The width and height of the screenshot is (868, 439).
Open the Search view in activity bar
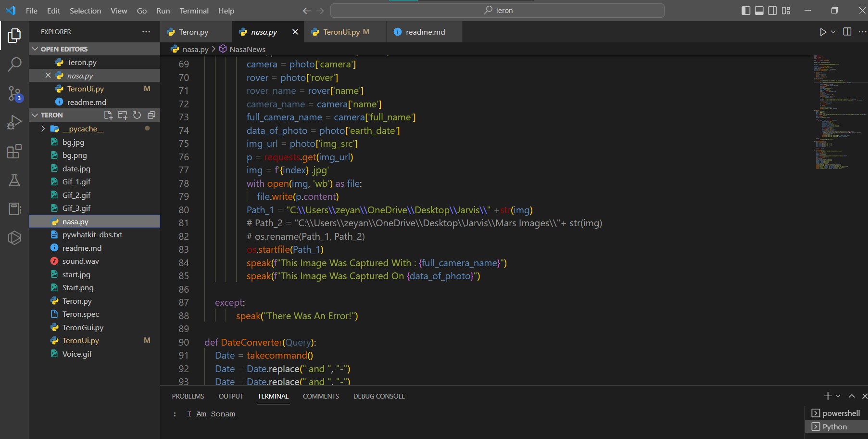14,64
